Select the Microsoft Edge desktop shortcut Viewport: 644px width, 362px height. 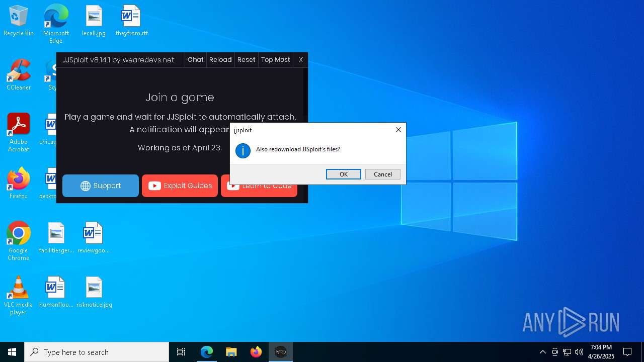pos(56,24)
